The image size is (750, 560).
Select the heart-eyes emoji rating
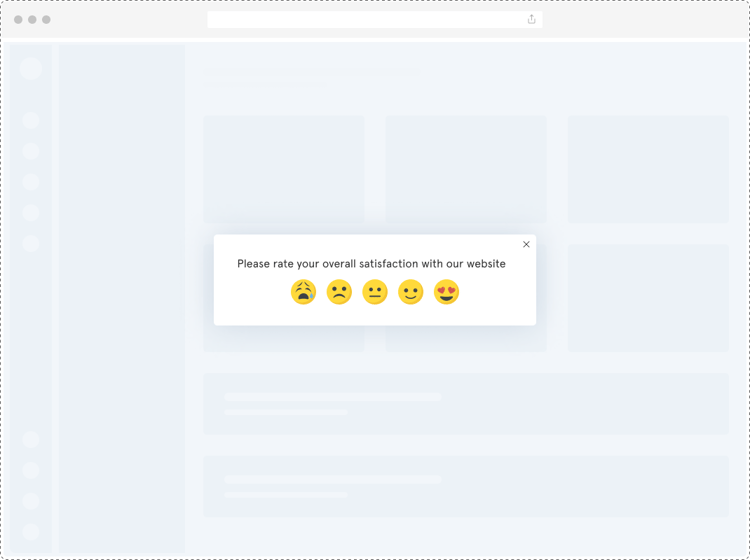coord(446,292)
